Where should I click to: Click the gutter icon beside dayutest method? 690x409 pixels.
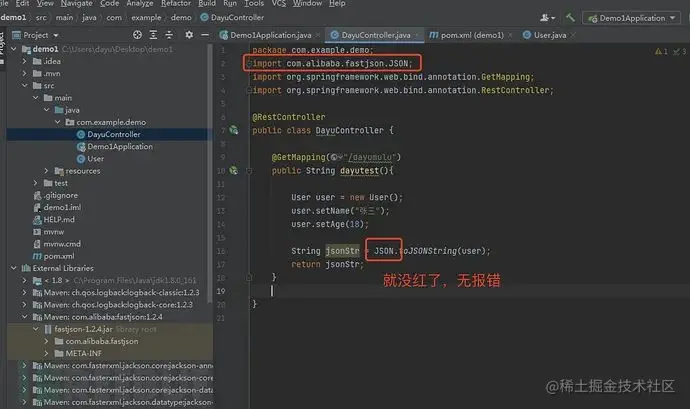click(234, 170)
